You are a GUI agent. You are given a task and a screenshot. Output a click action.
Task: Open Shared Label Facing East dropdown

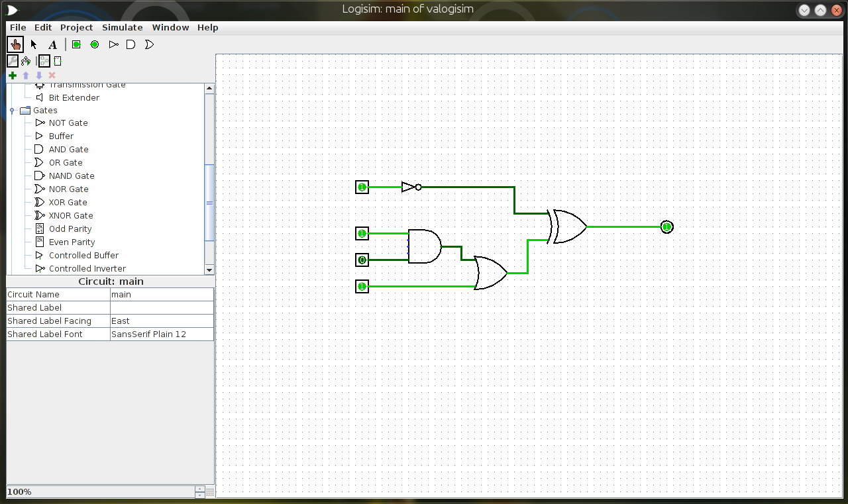tap(162, 321)
